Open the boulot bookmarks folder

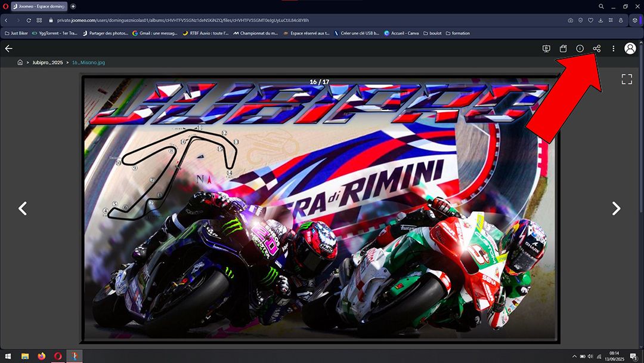pos(432,33)
